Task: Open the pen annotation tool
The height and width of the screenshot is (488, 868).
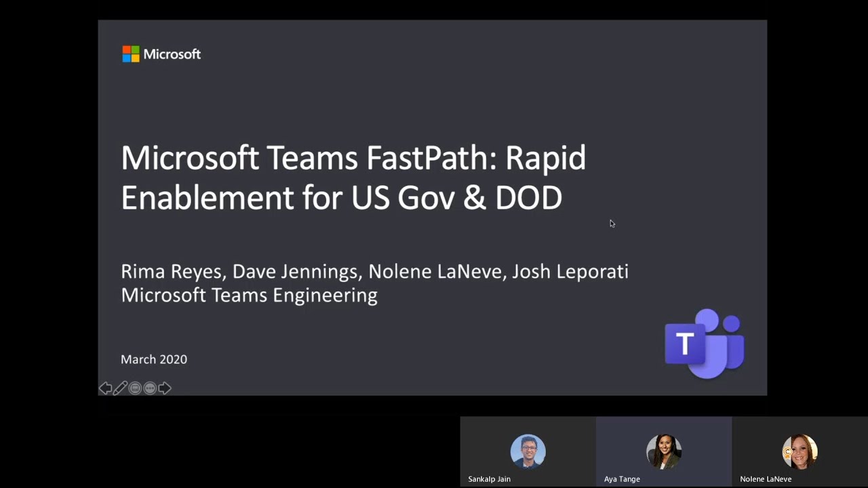Action: pos(121,388)
